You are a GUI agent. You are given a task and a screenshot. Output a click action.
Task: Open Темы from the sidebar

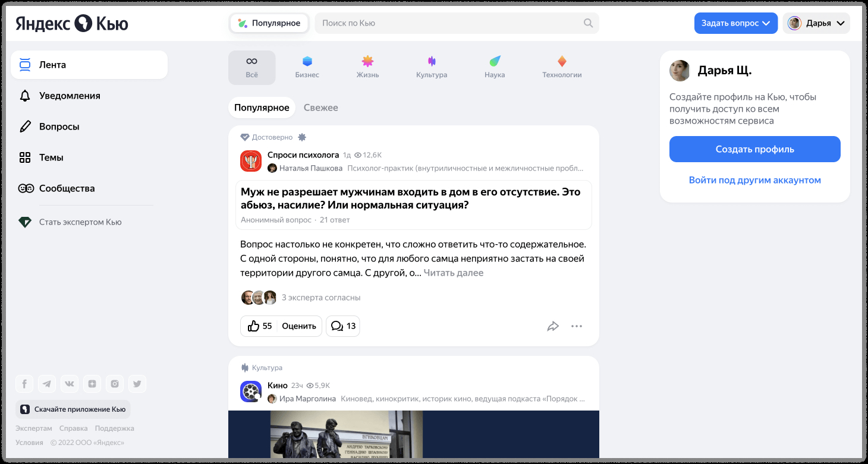[x=89, y=157]
